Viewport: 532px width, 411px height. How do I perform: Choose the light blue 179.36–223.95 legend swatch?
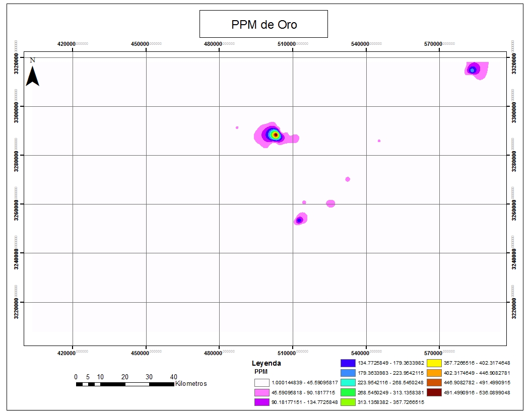click(348, 373)
